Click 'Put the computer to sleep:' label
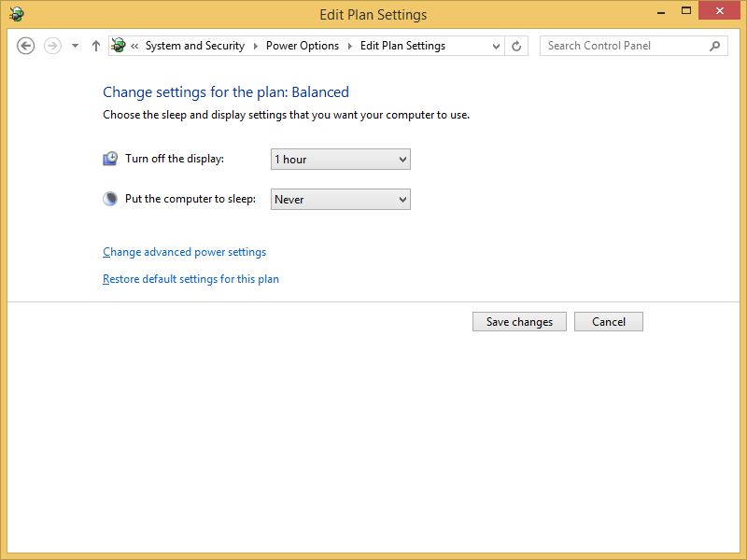Viewport: 747px width, 560px height. 190,199
